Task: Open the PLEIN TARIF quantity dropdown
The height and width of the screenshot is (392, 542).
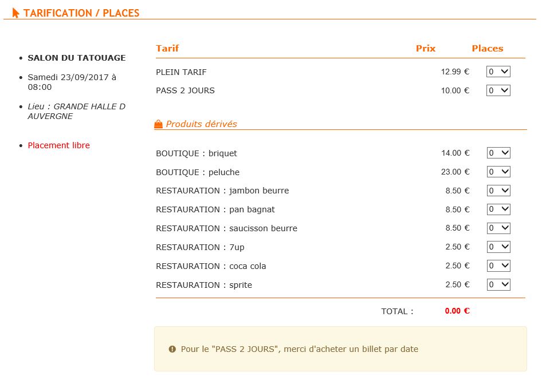Action: point(498,72)
